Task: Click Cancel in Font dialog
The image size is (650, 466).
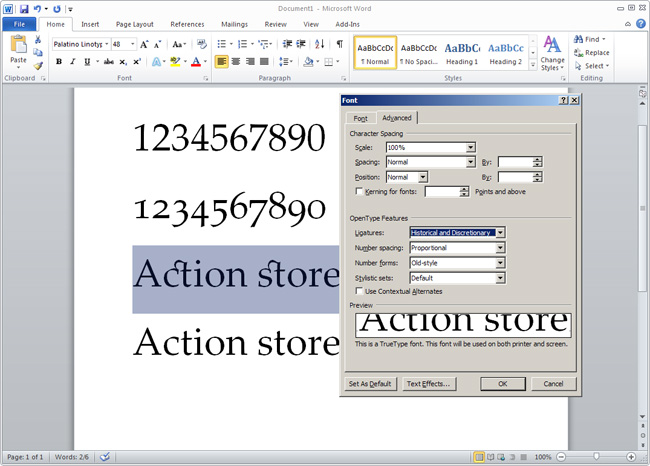Action: [x=553, y=383]
